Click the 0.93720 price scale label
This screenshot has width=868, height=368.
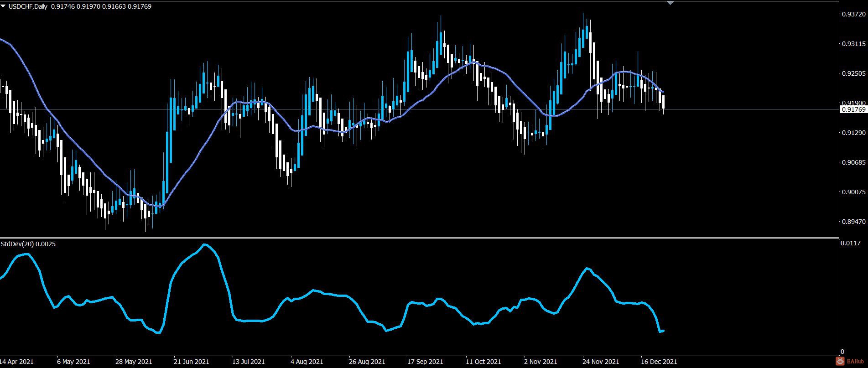(853, 15)
